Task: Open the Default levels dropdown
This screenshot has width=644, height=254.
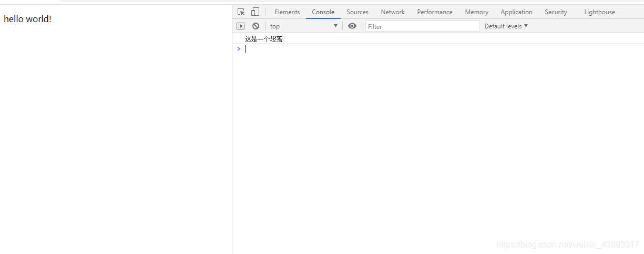Action: click(x=506, y=26)
